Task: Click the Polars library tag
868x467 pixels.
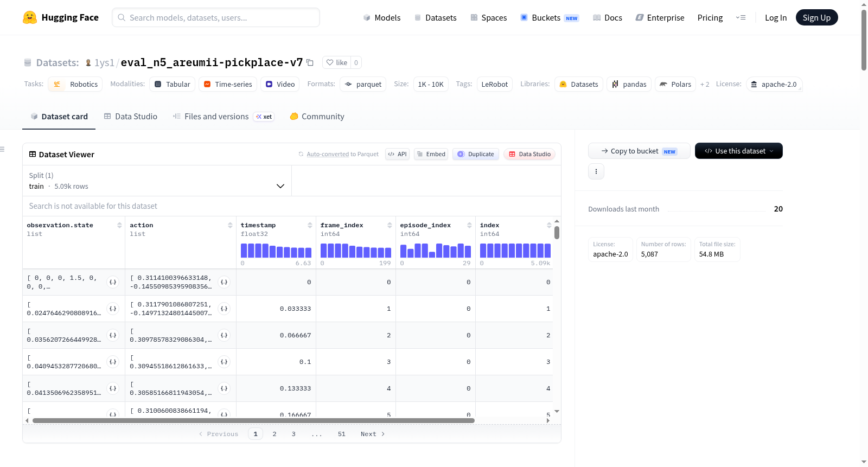Action: [x=675, y=84]
